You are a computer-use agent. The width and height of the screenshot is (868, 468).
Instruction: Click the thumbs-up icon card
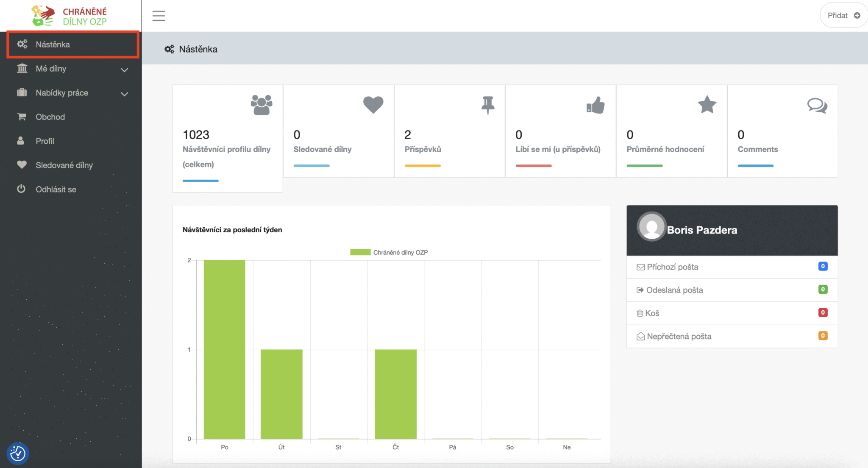coord(595,105)
